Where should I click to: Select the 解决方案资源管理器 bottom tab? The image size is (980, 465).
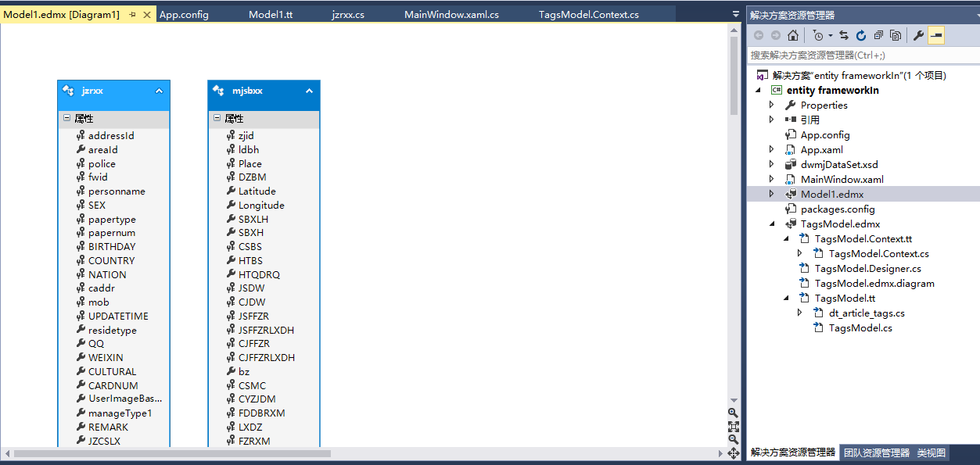click(x=793, y=452)
